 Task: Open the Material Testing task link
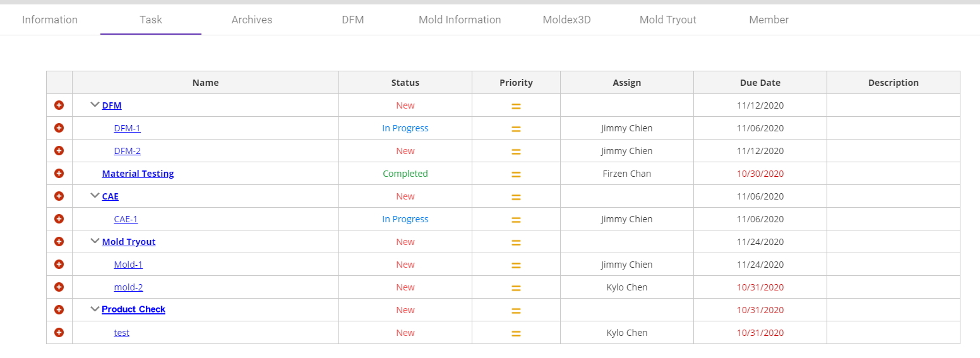(138, 174)
